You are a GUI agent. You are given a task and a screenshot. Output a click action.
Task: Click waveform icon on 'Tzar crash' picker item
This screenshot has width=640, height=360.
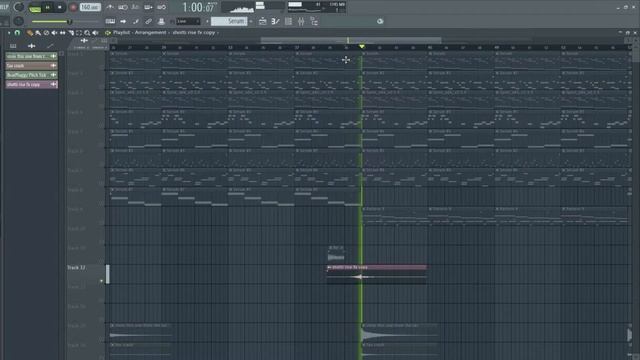[x=53, y=65]
